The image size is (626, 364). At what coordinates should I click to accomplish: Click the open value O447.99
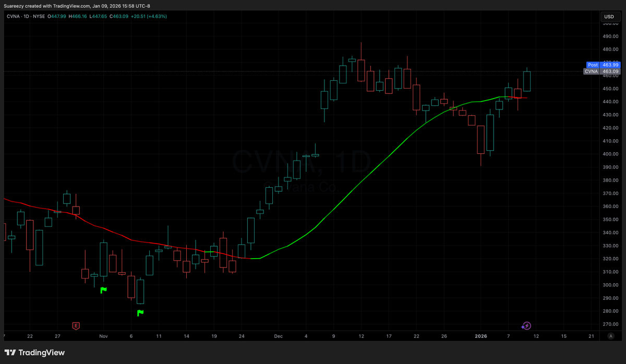pyautogui.click(x=57, y=16)
